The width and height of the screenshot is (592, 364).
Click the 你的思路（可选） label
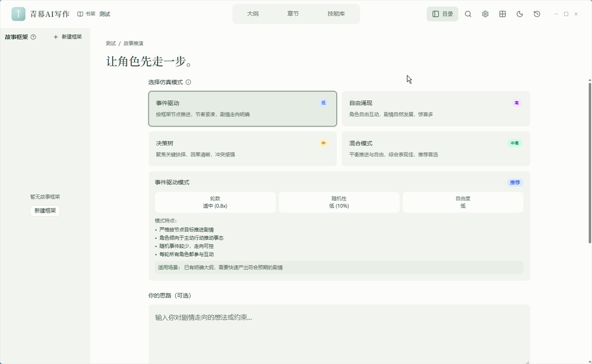click(170, 296)
